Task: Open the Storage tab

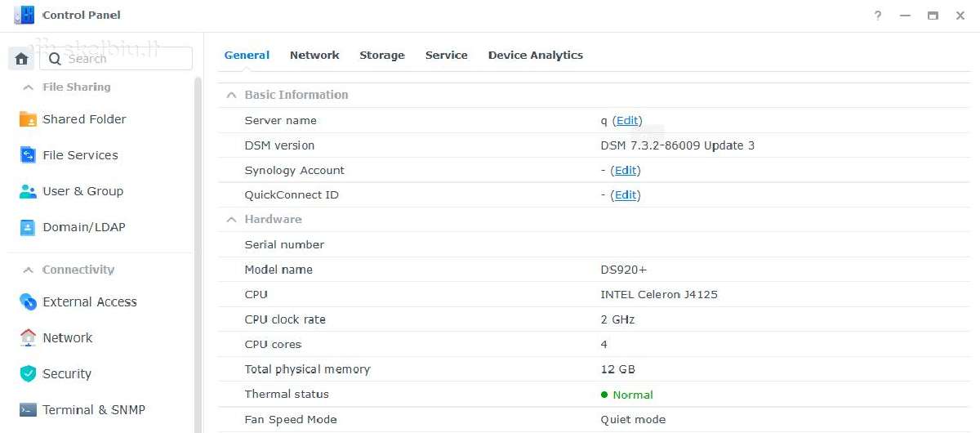Action: [382, 55]
